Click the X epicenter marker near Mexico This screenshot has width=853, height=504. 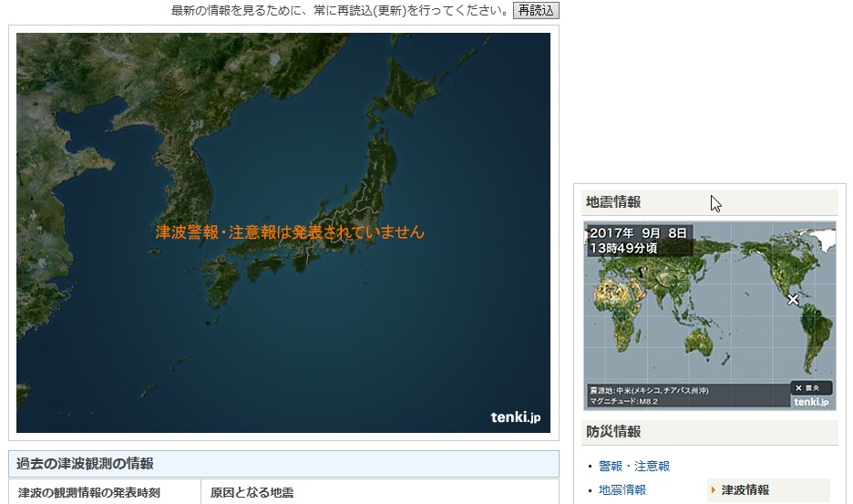coord(793,299)
